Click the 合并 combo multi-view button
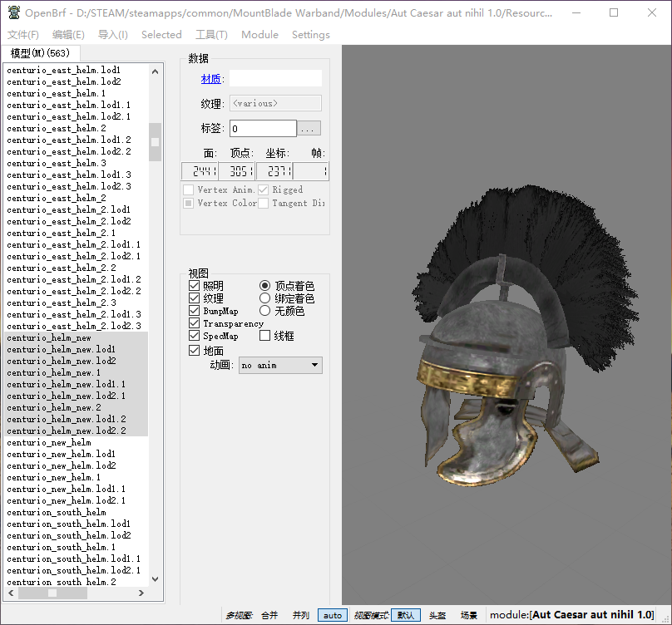The width and height of the screenshot is (672, 625). click(269, 616)
